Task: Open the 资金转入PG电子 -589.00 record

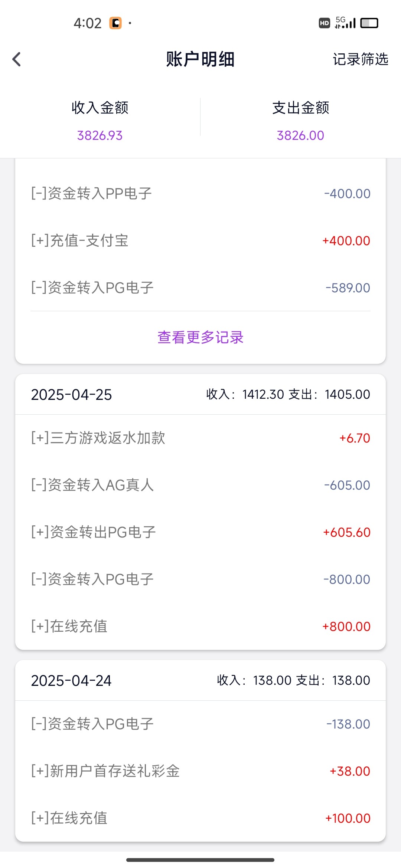Action: pyautogui.click(x=200, y=287)
